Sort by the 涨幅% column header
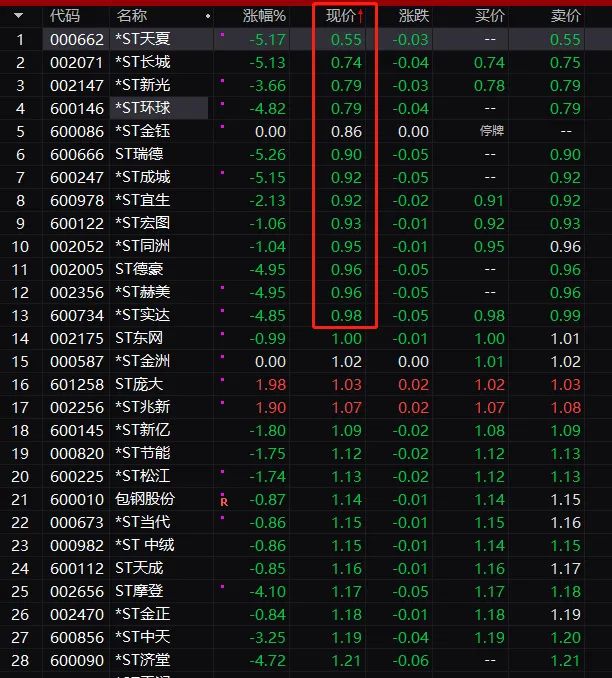This screenshot has height=678, width=612. click(264, 17)
